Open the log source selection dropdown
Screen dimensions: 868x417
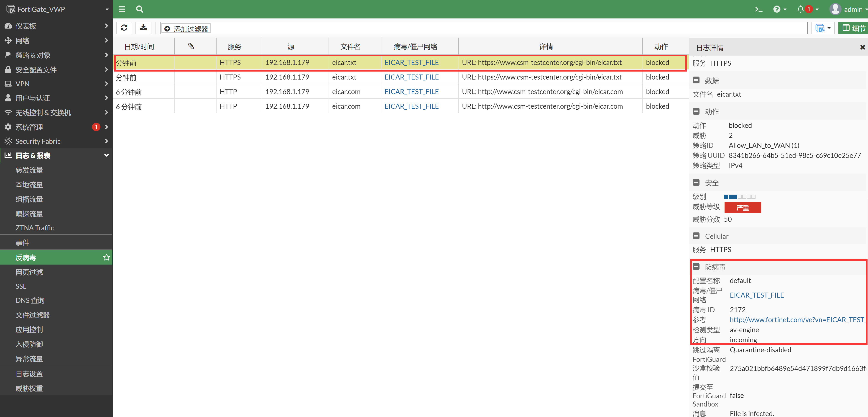point(823,28)
